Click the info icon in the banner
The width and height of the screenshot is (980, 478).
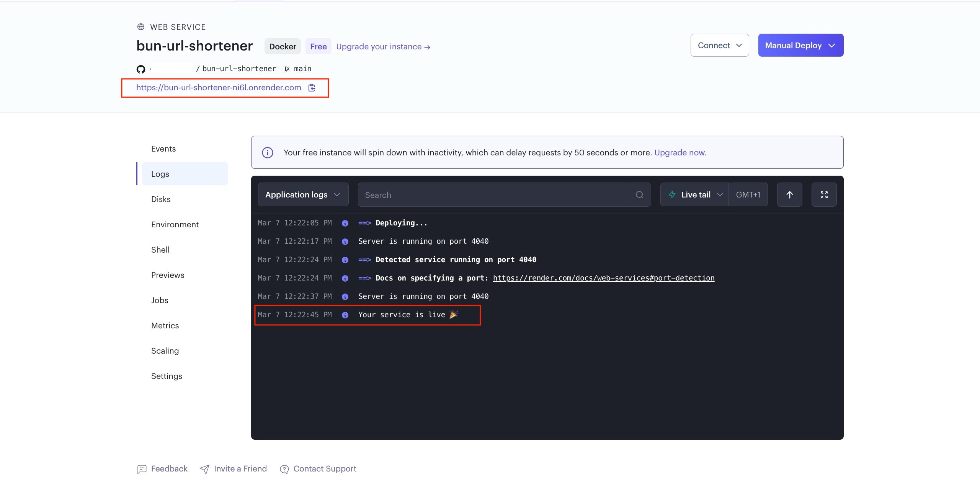(268, 153)
